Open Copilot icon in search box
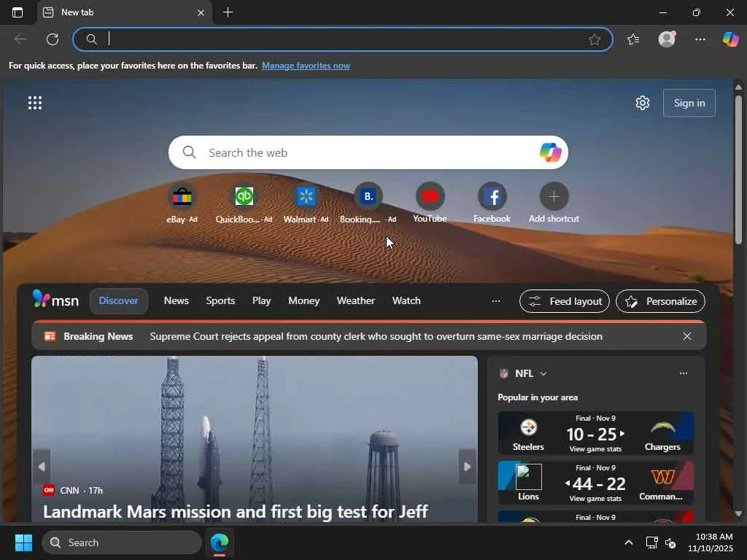Image resolution: width=747 pixels, height=560 pixels. coord(550,152)
